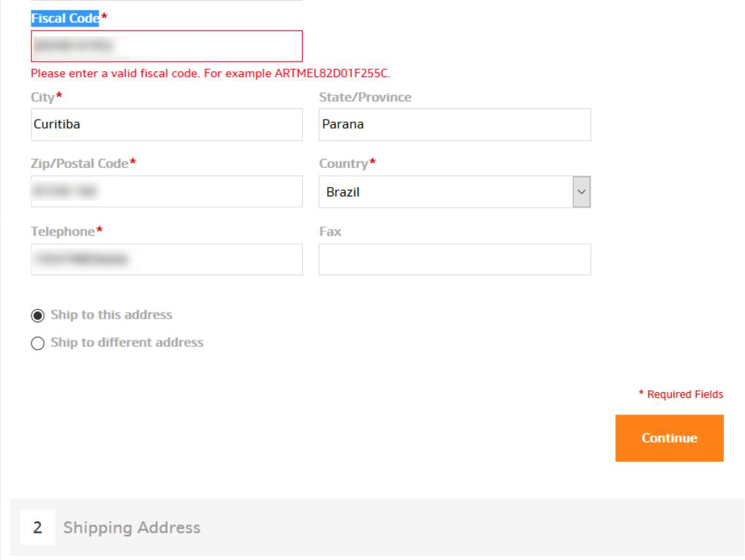Click the State/Province field label
Image resolution: width=745 pixels, height=560 pixels.
[x=365, y=97]
